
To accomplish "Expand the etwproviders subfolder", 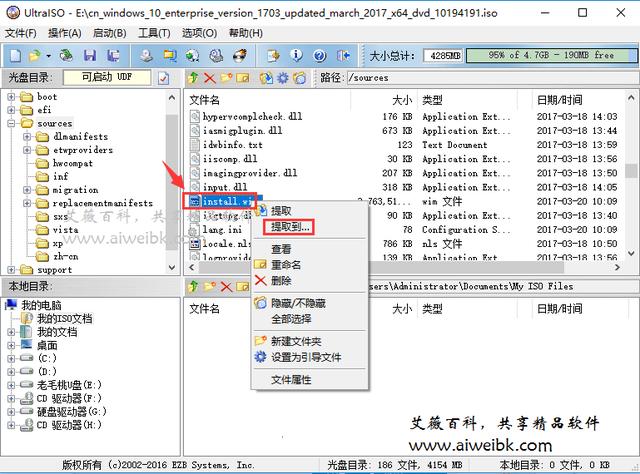I will pyautogui.click(x=27, y=150).
